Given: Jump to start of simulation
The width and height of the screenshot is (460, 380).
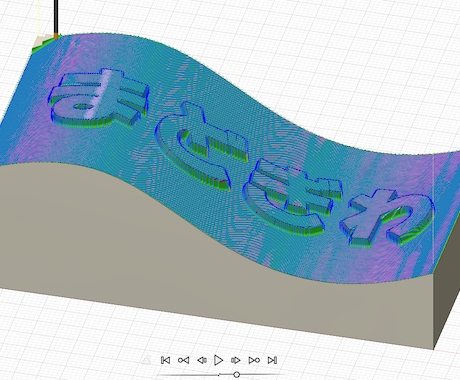Looking at the screenshot, I should pyautogui.click(x=165, y=360).
